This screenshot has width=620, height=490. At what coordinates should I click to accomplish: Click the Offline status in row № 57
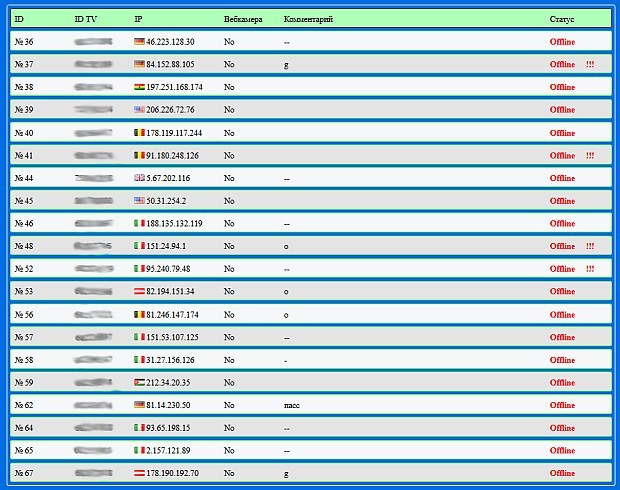pyautogui.click(x=562, y=337)
